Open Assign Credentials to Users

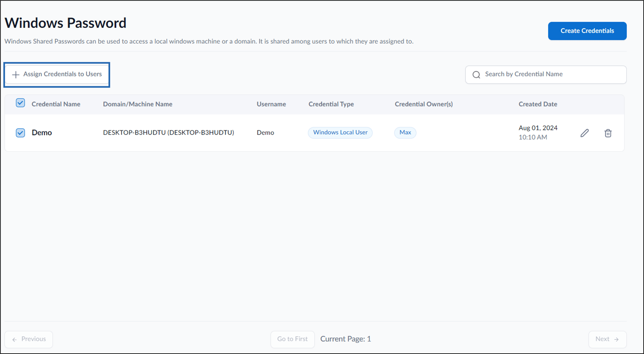57,74
